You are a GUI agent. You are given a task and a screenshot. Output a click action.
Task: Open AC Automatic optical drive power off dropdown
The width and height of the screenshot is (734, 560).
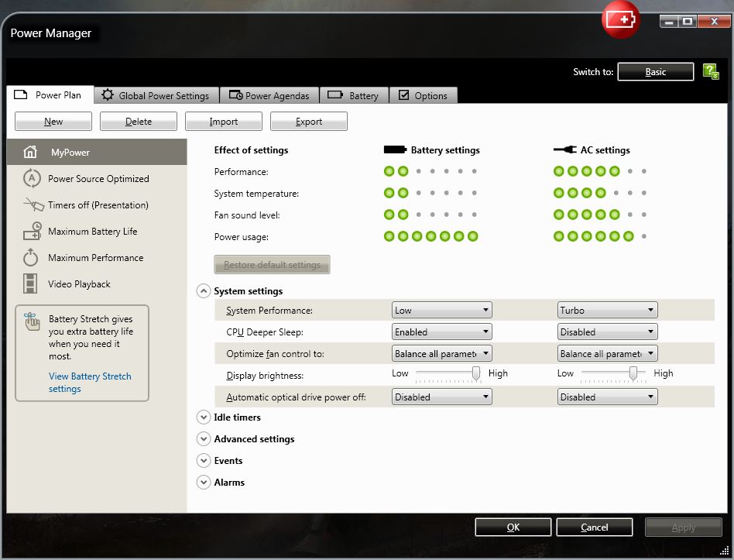pos(607,397)
